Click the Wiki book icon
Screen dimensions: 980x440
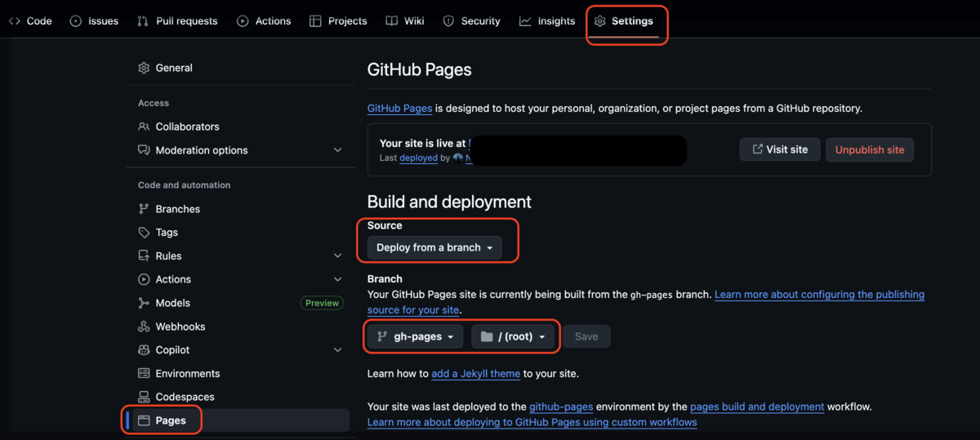392,21
